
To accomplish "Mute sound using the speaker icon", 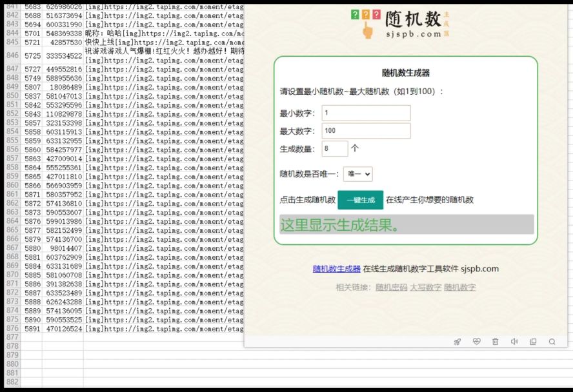I will point(514,342).
